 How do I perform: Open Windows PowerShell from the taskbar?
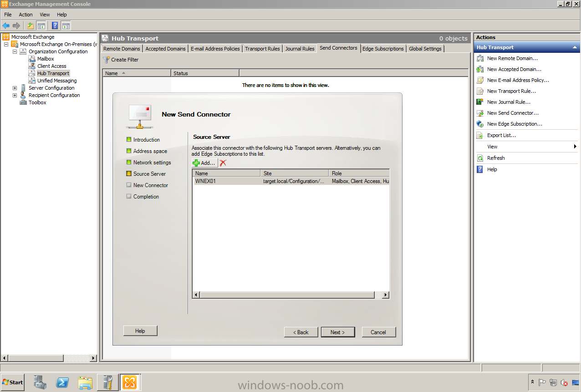(63, 382)
